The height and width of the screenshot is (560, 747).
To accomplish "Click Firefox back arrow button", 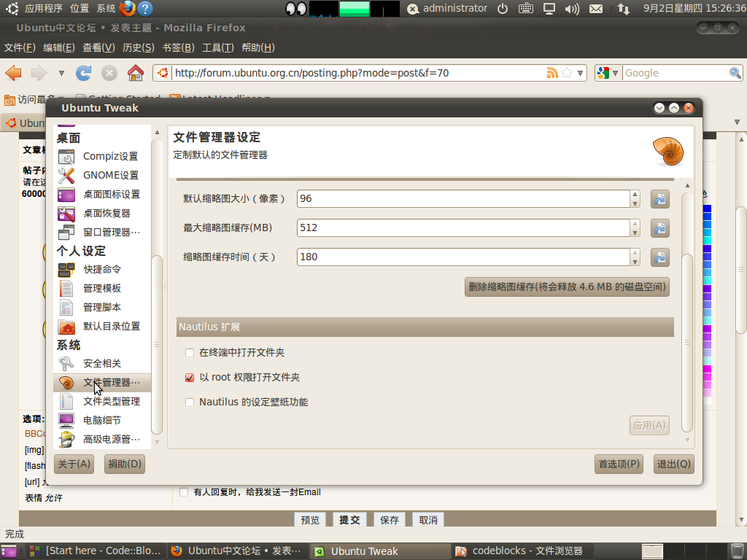I will point(13,73).
